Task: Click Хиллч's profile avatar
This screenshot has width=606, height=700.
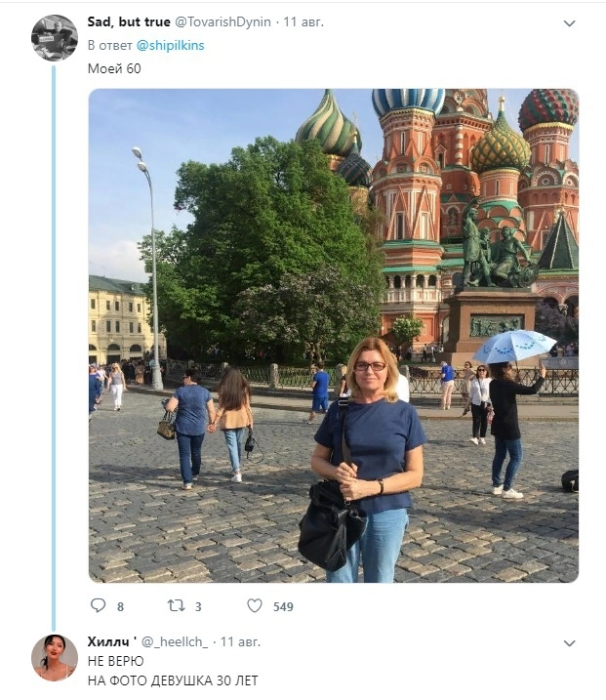Action: coord(55,657)
